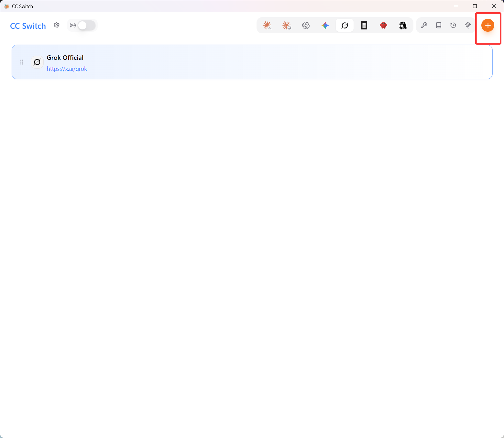
Task: Open settings via the gear icon
Action: [57, 25]
